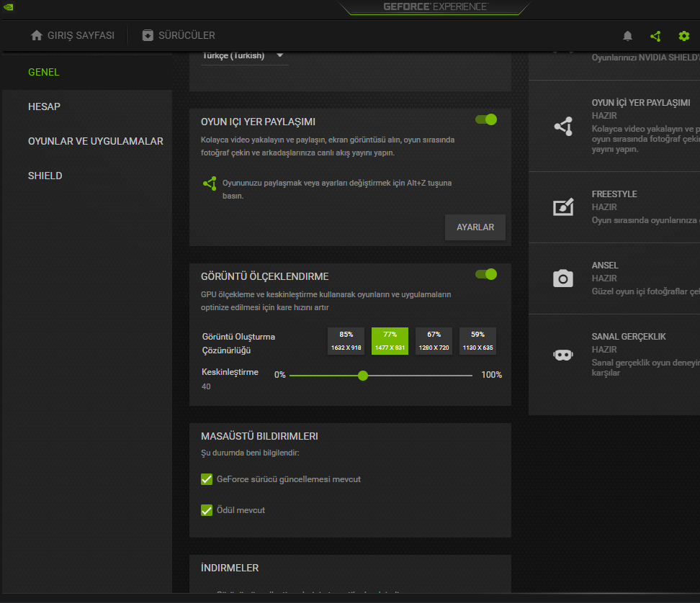Click the Sanal Gerçeklik feature title
Viewport: 700px width, 603px height.
tap(629, 337)
